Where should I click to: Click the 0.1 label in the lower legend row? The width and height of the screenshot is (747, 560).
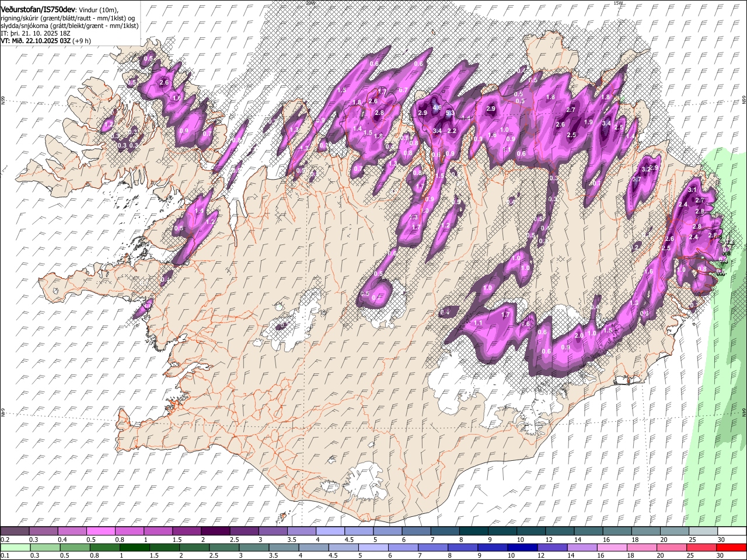pyautogui.click(x=5, y=556)
